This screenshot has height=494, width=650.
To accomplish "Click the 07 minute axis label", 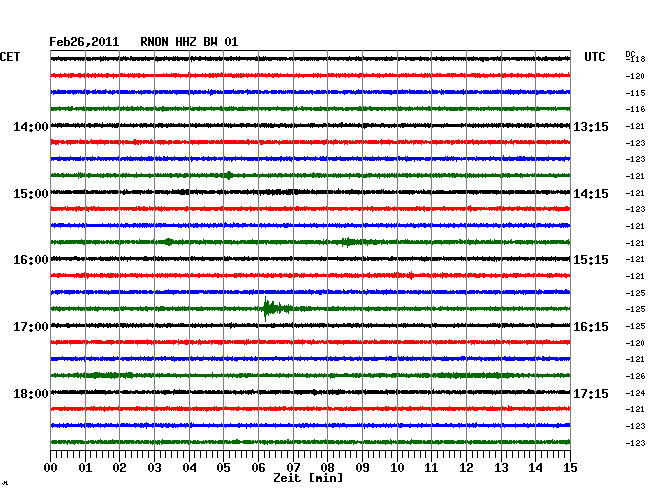I will (x=293, y=468).
